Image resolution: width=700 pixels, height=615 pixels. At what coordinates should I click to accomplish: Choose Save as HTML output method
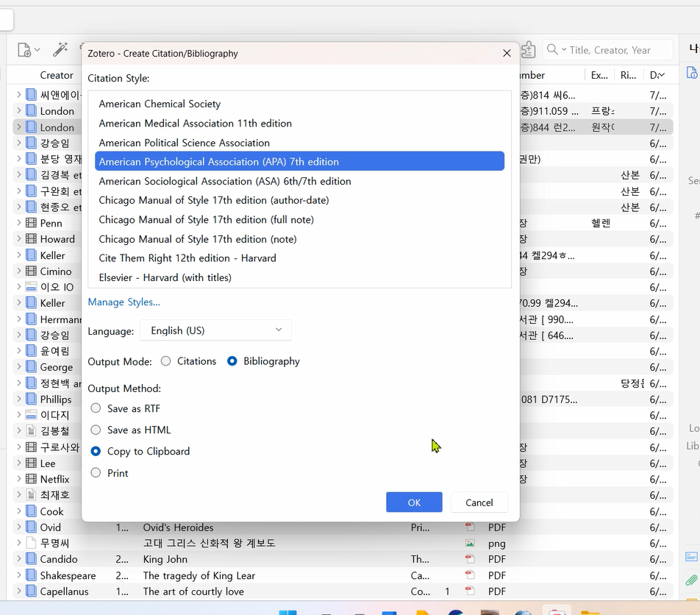coord(96,430)
